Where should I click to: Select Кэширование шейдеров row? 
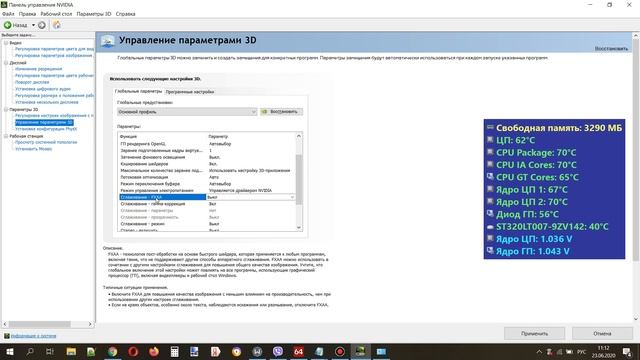click(207, 164)
